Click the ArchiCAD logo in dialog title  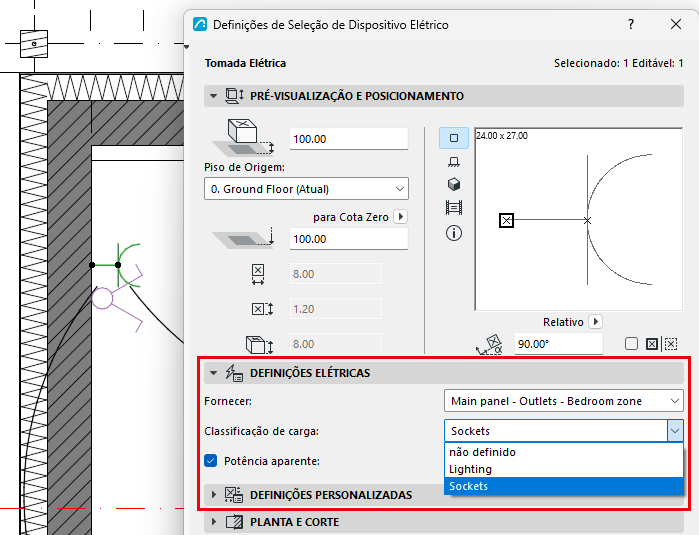pyautogui.click(x=200, y=24)
